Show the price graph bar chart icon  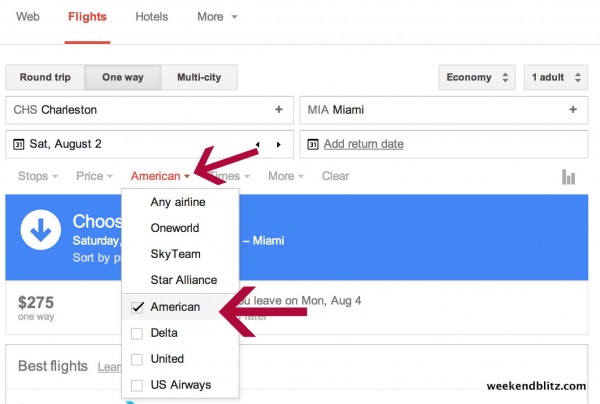coord(569,177)
